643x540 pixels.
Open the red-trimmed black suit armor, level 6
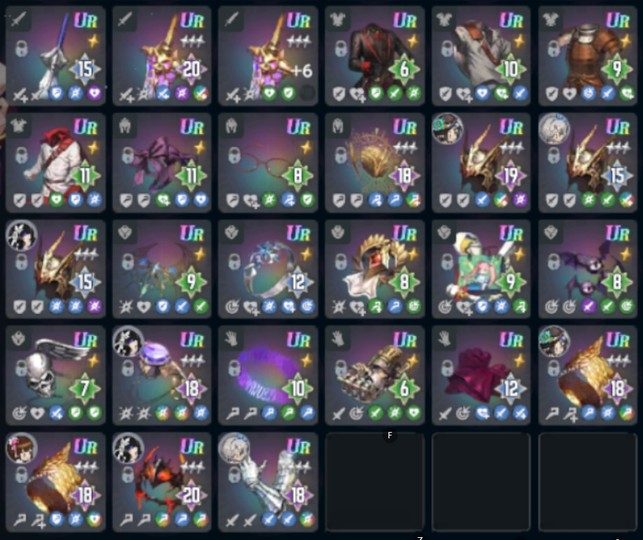(x=375, y=56)
